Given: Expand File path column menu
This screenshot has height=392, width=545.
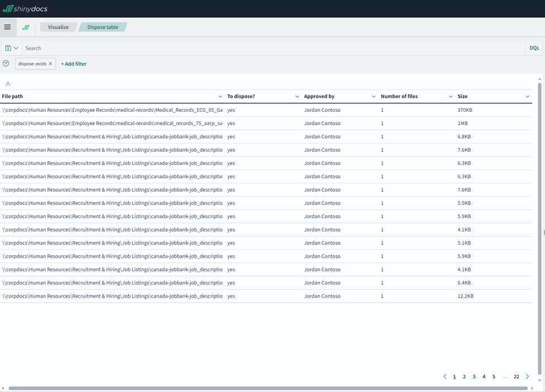Looking at the screenshot, I should (220, 97).
